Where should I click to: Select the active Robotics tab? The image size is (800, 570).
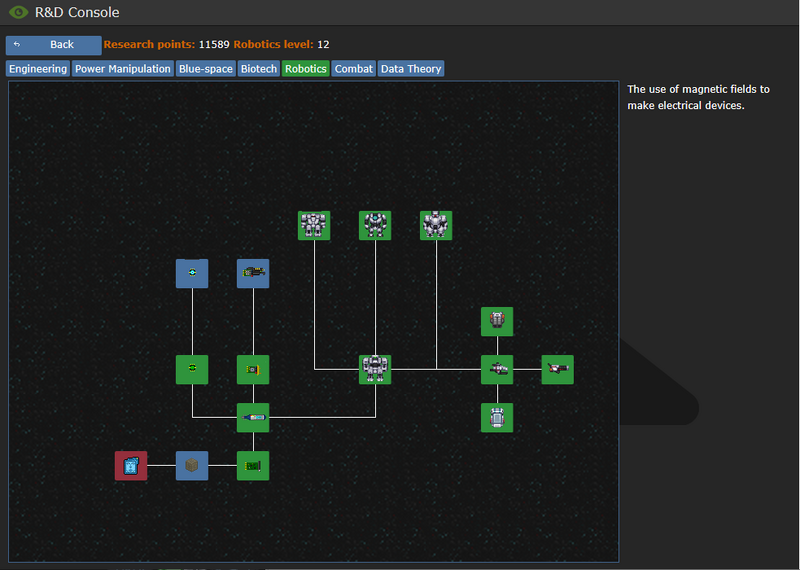coord(305,69)
